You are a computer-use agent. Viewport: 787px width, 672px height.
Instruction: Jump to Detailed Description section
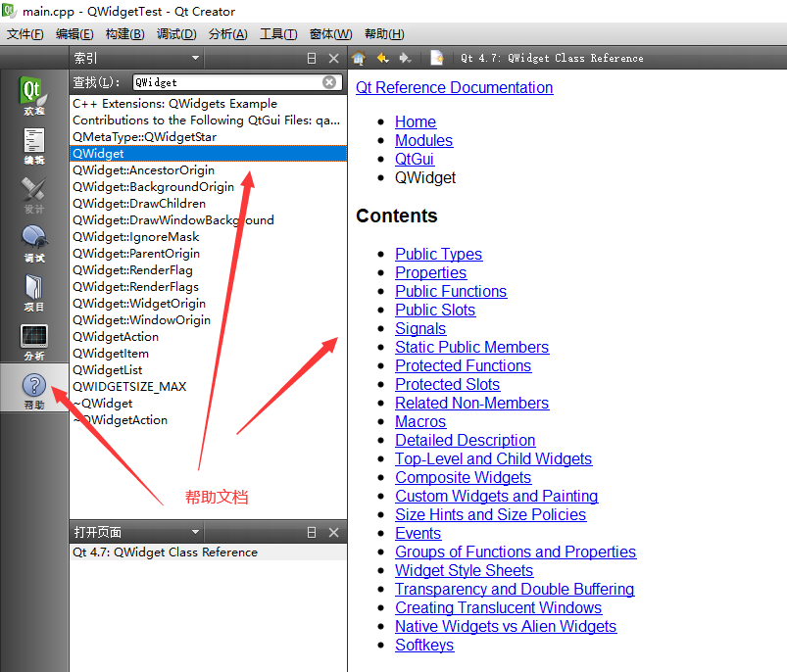(466, 440)
